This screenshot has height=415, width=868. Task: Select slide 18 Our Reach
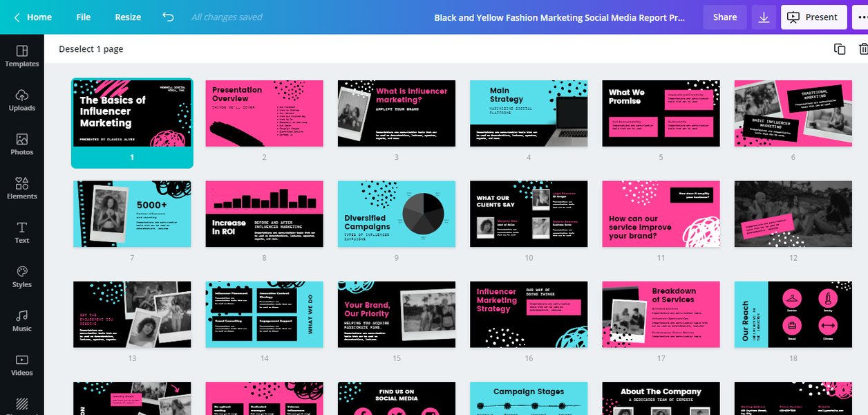tap(793, 315)
